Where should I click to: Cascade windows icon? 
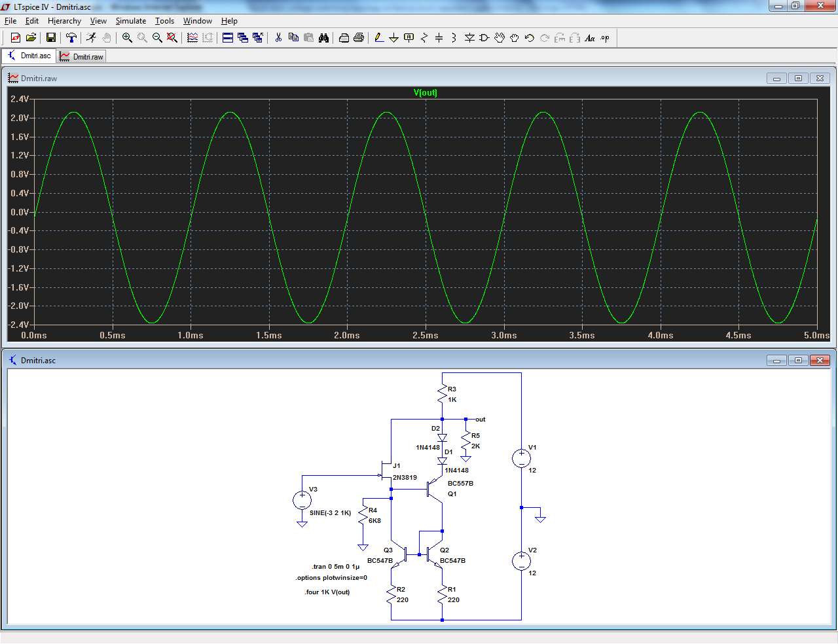tap(243, 38)
